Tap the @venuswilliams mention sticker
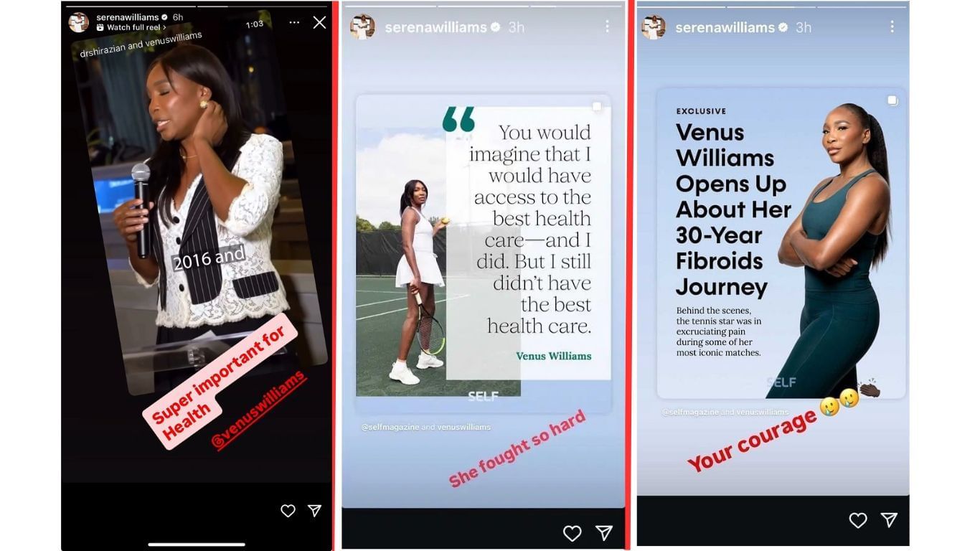 point(259,410)
